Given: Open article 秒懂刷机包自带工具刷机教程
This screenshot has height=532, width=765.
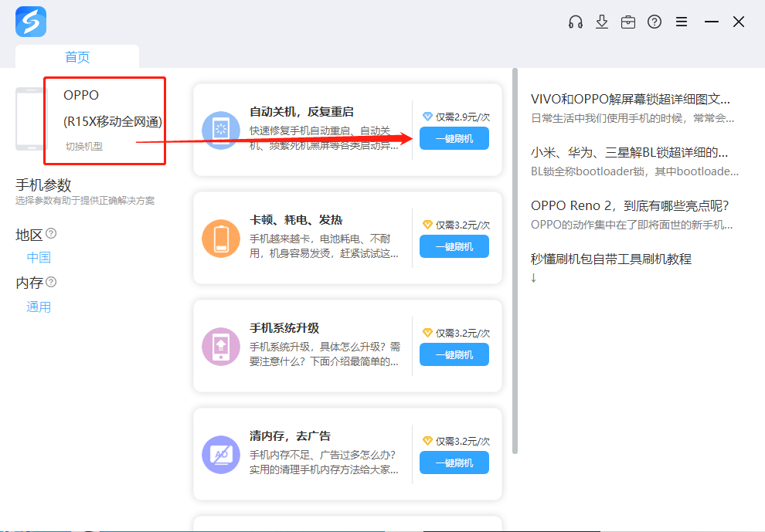Looking at the screenshot, I should [x=611, y=259].
